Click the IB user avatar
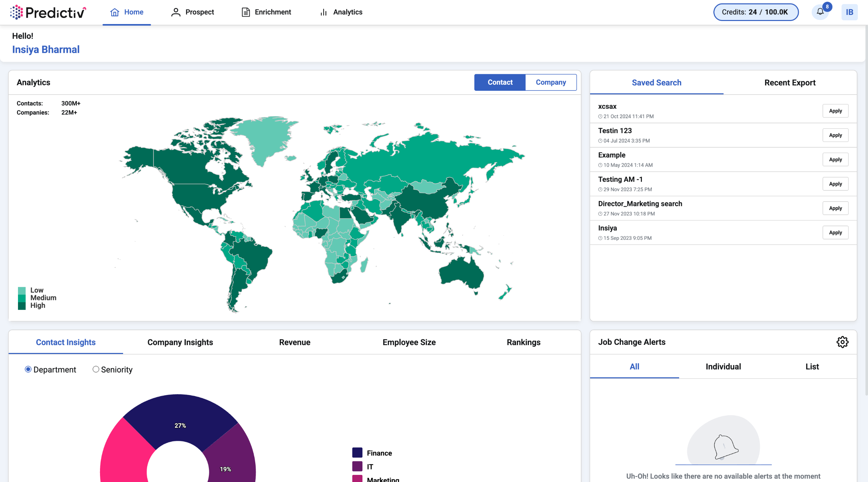This screenshot has width=868, height=482. (849, 12)
